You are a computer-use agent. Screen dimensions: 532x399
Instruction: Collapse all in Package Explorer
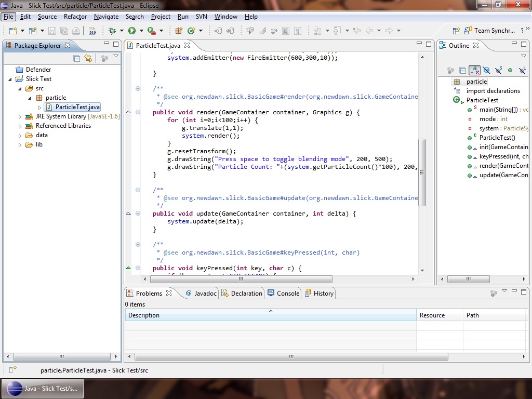pos(77,59)
